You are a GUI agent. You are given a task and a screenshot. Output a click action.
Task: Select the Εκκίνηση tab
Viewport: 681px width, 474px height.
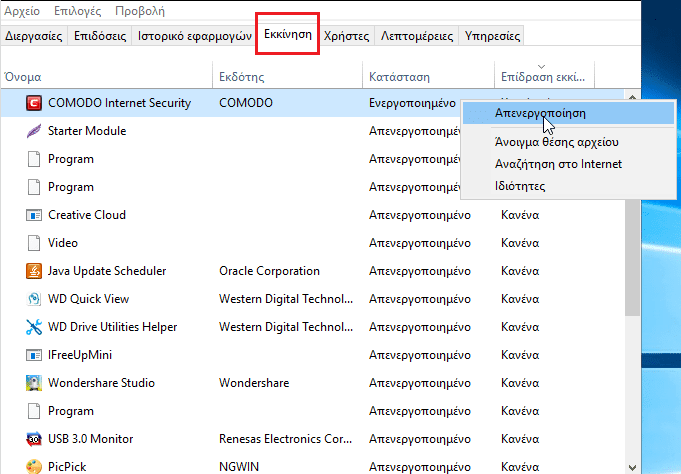288,34
